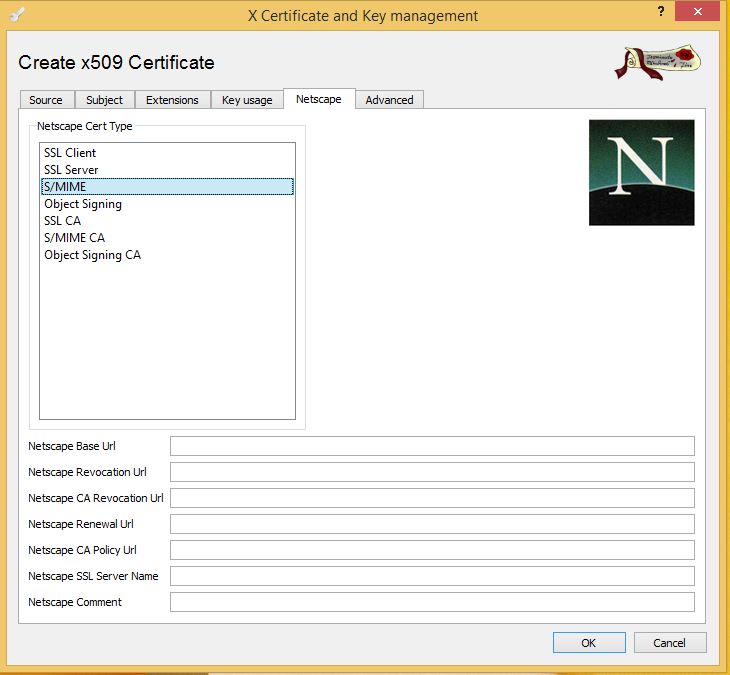Select SSL Client cert type
The height and width of the screenshot is (675, 730).
click(x=167, y=153)
